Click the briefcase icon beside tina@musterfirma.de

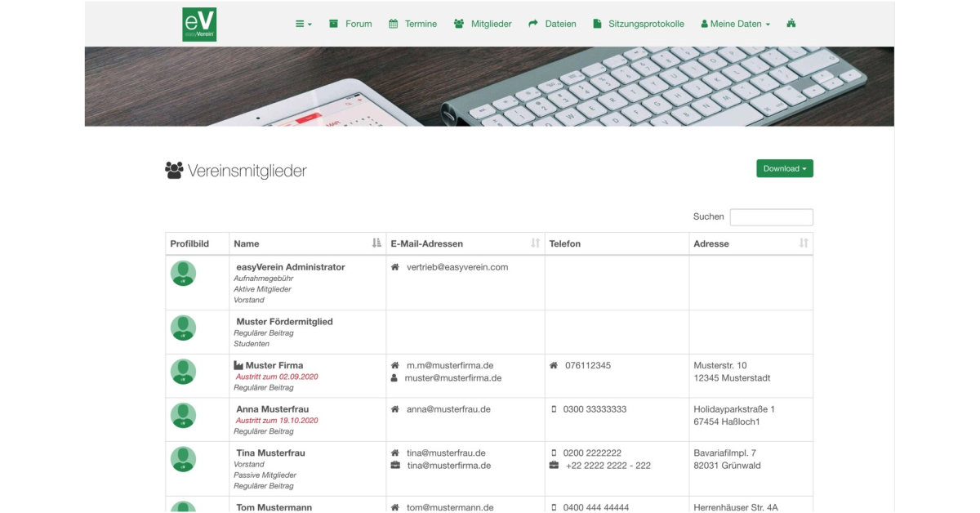(395, 466)
